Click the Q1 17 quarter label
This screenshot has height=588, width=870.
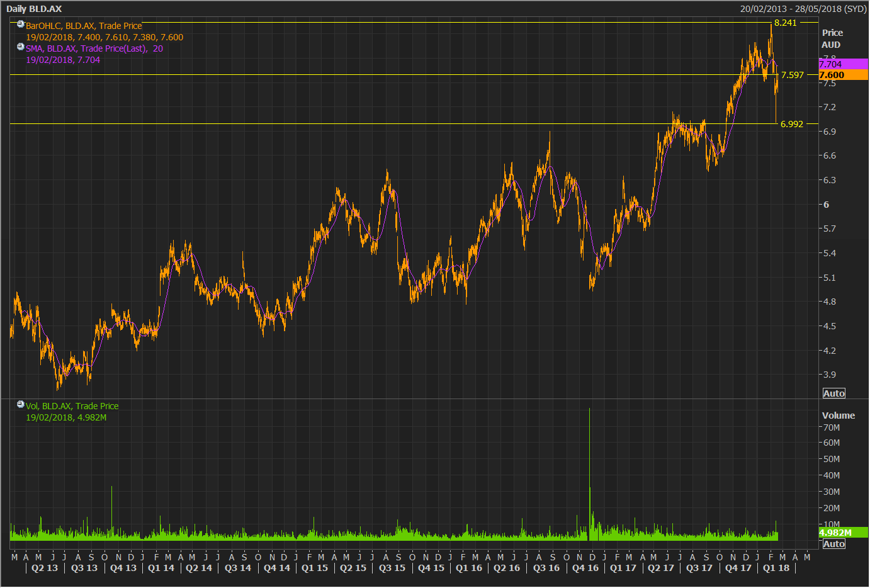tap(623, 568)
